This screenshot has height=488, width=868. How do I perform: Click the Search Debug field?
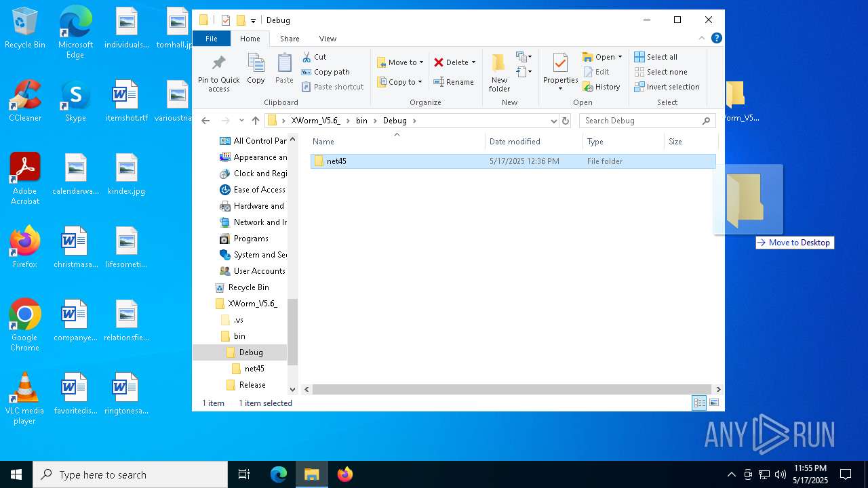coord(647,121)
